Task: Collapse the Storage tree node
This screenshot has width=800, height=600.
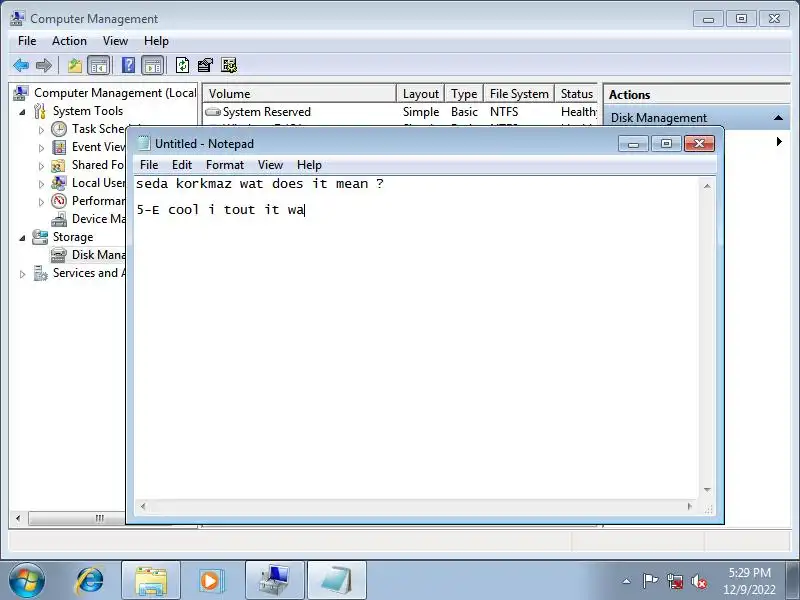Action: pyautogui.click(x=22, y=238)
